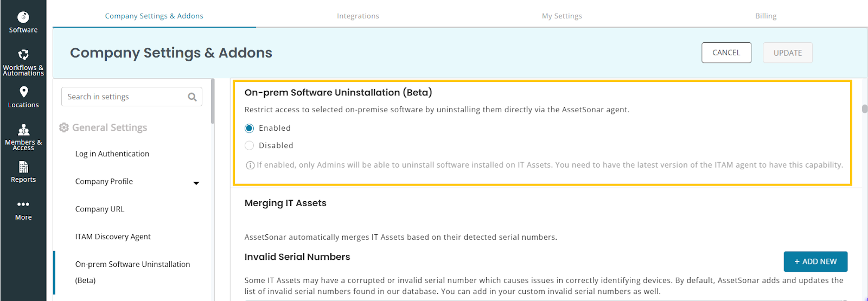
Task: Click the UPDATE button
Action: [x=788, y=53]
